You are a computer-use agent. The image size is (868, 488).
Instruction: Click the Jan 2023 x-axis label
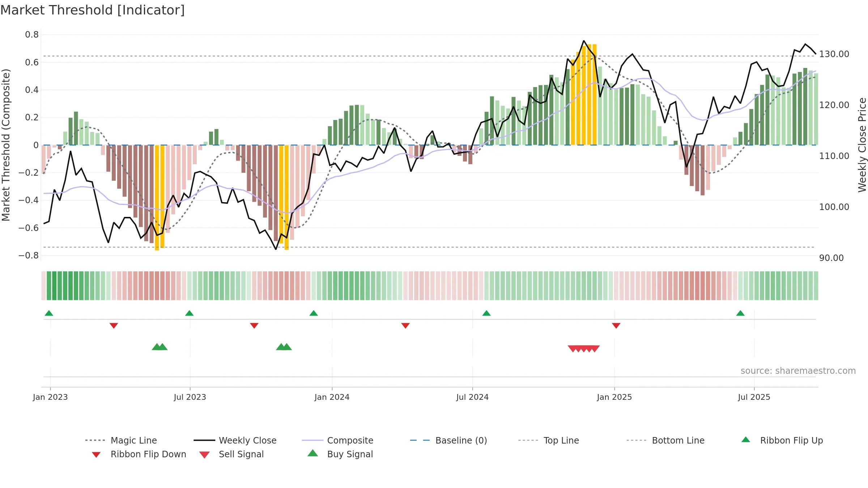click(50, 397)
